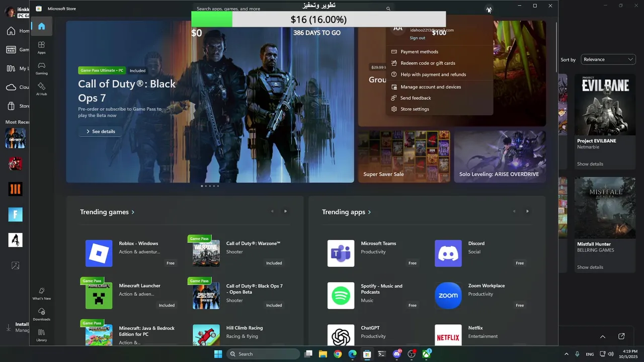Screen dimensions: 644x362
Task: Click Show details under Project EVILBANE
Action: coord(590,164)
